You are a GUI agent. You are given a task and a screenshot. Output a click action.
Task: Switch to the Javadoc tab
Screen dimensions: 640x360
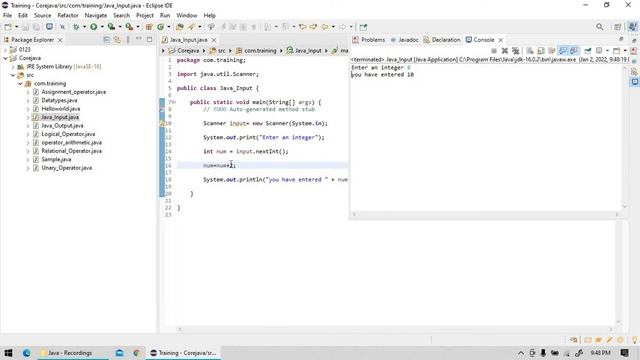(404, 40)
